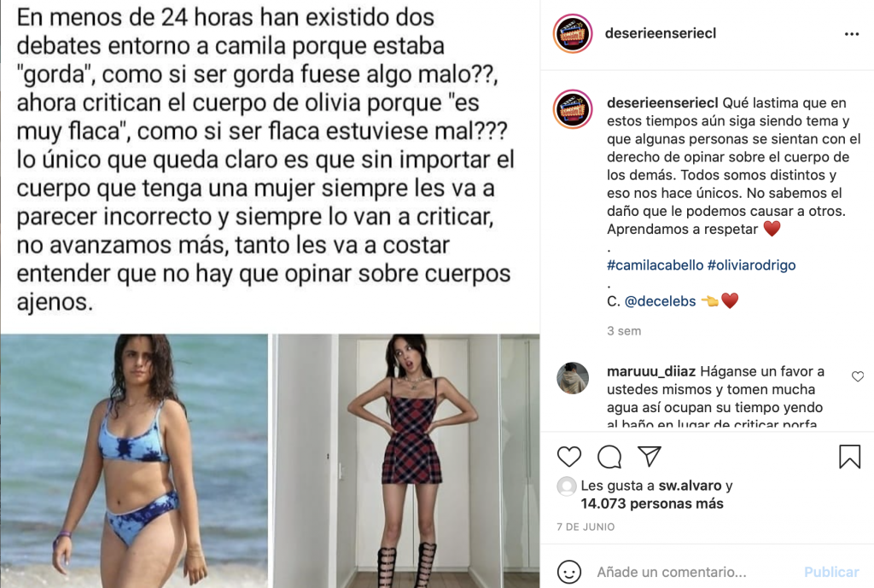Open the #oliviarodrigo hashtag
Viewport: 874px width, 588px height.
tap(751, 265)
